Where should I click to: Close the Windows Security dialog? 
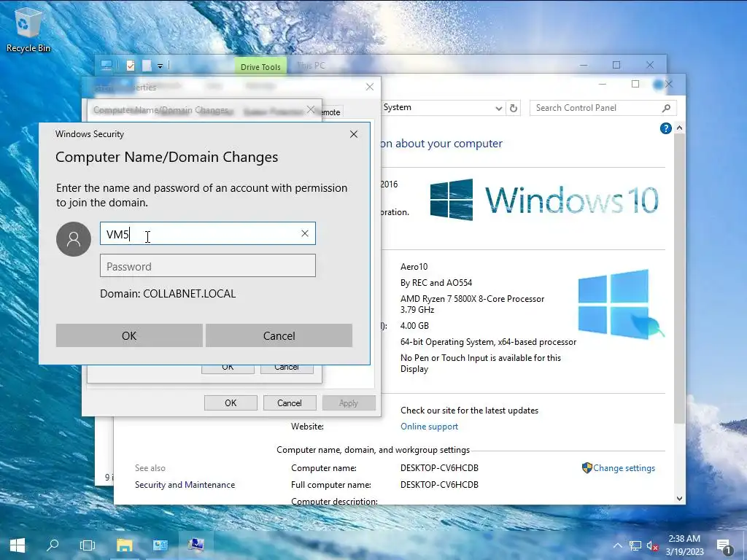tap(354, 134)
